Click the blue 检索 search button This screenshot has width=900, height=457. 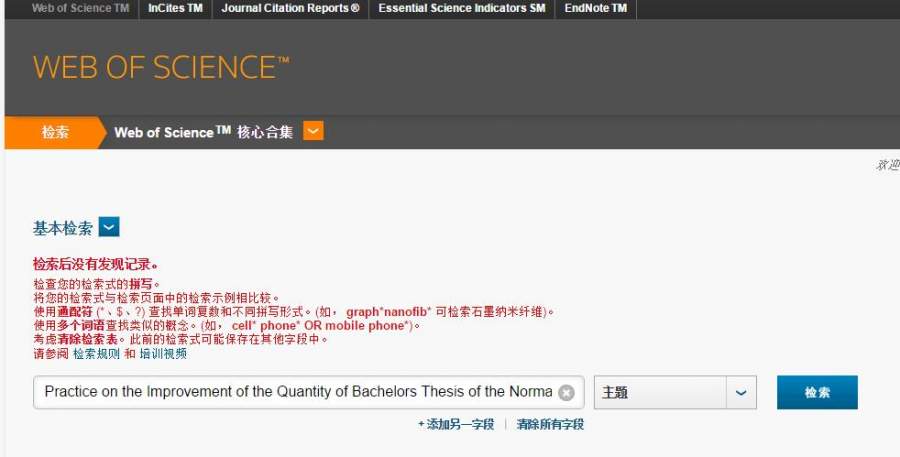pos(817,392)
